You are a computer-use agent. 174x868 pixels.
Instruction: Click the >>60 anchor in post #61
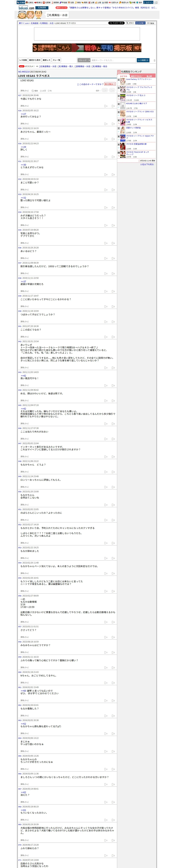23,691
